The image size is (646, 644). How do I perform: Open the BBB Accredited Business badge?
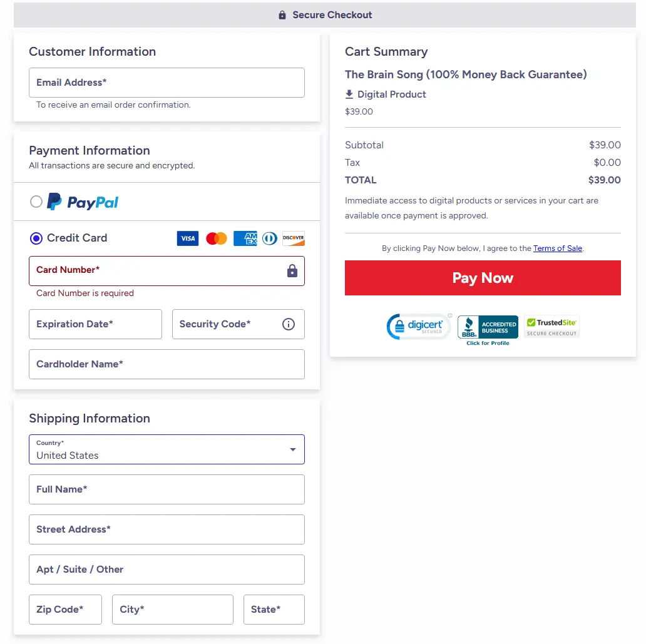tap(488, 329)
